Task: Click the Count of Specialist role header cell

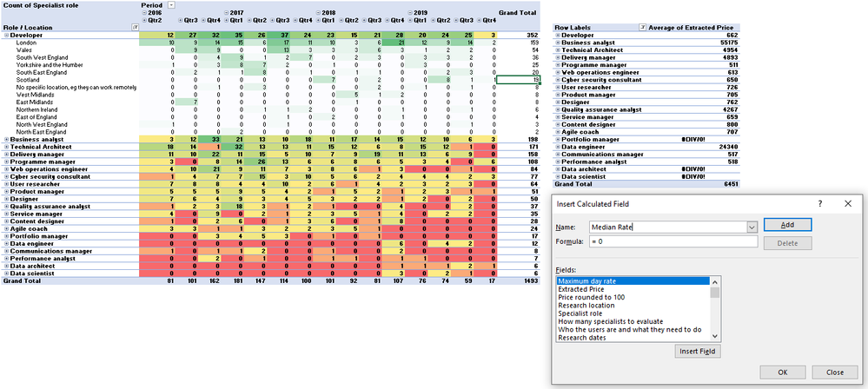Action: [x=41, y=5]
